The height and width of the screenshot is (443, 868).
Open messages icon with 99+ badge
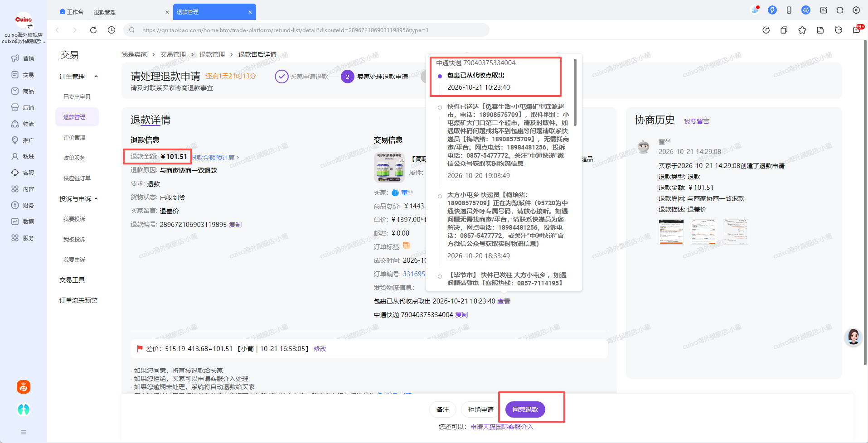click(x=858, y=29)
